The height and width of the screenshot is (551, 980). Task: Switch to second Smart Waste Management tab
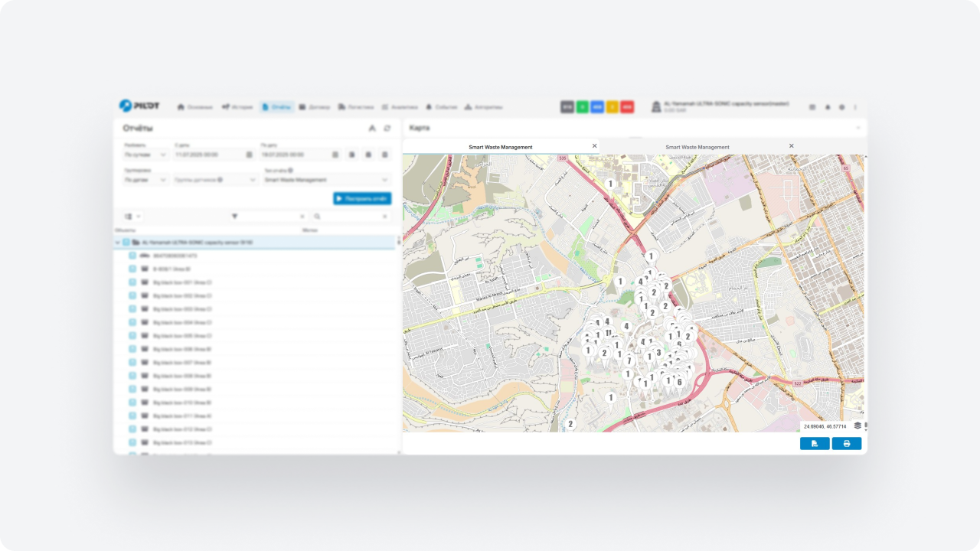coord(697,147)
